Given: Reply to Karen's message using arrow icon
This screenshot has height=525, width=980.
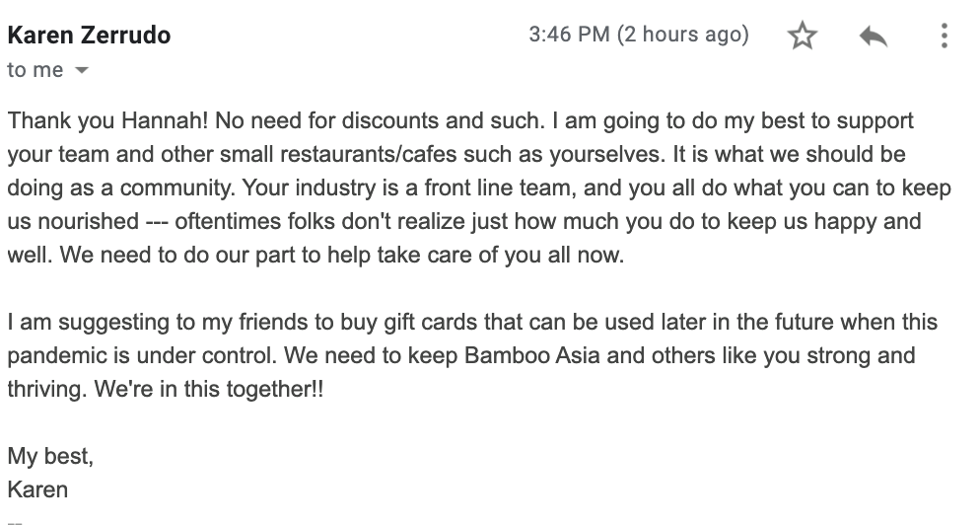Looking at the screenshot, I should point(874,37).
